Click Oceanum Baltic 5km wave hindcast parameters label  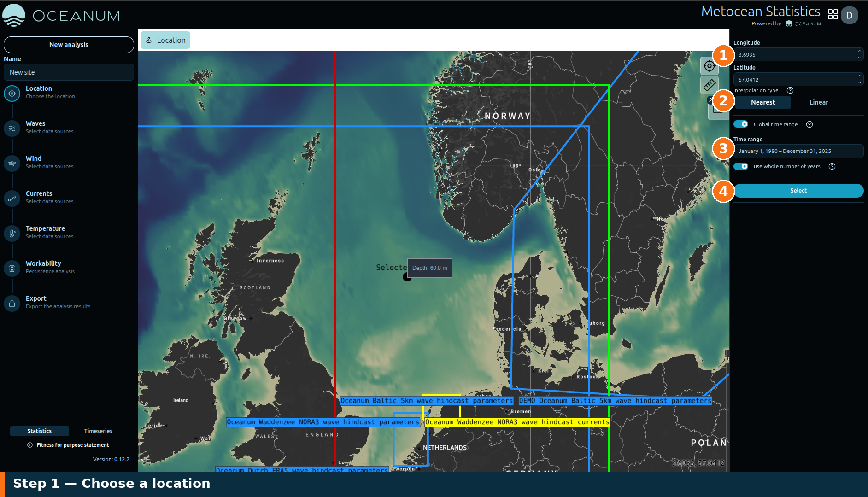pos(427,401)
